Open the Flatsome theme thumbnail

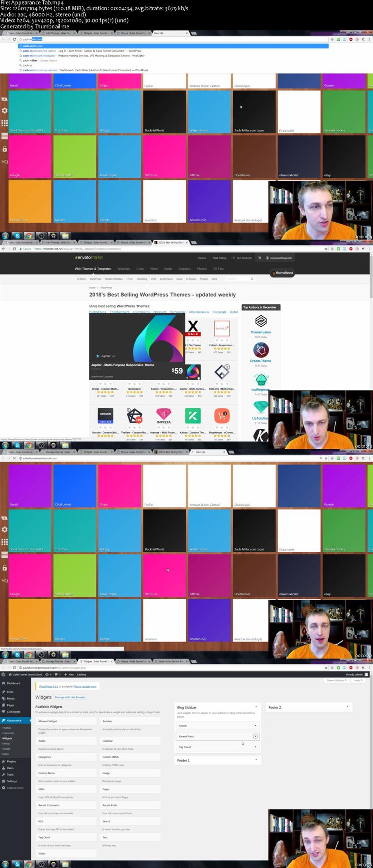click(222, 372)
